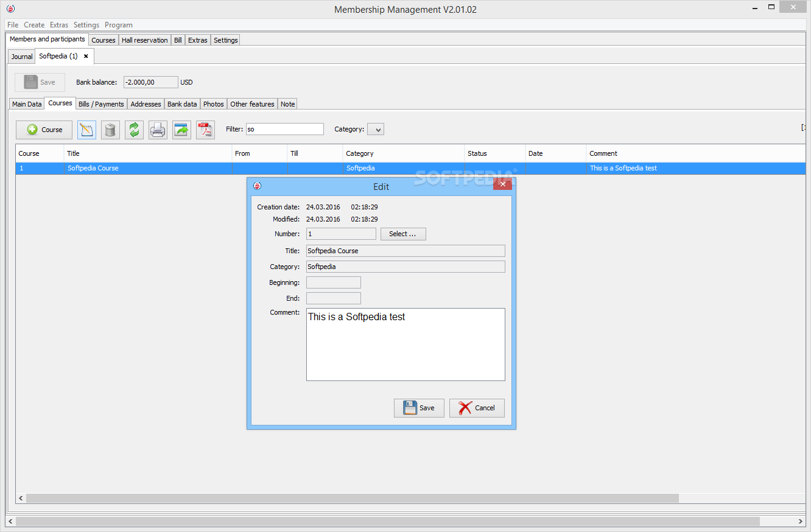Click inside the Comment text area
The width and height of the screenshot is (811, 532).
click(405, 345)
